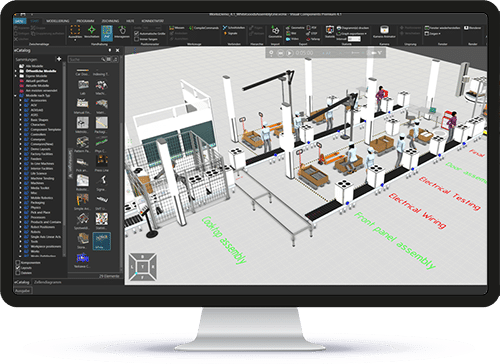
Task: Toggle Dateien filter checkbox
Action: (18, 273)
